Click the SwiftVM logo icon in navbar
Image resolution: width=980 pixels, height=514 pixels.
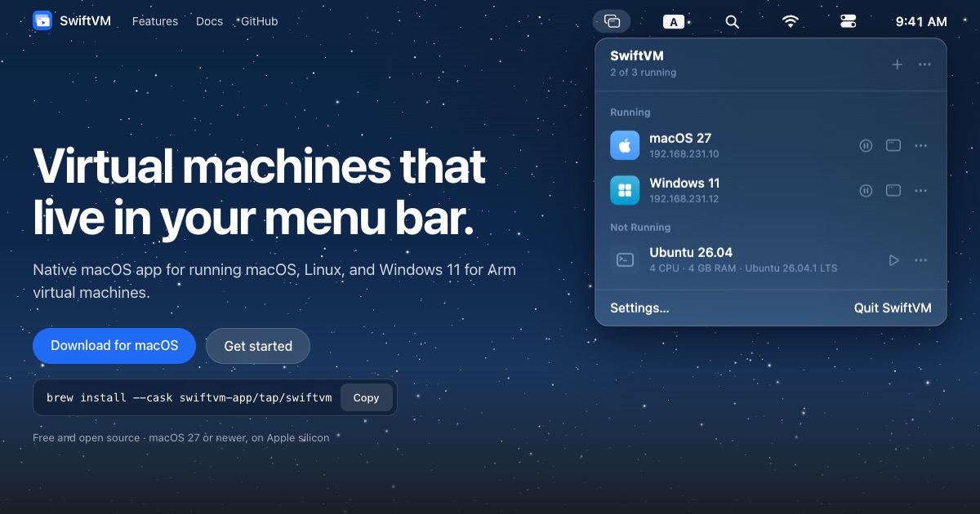[x=42, y=21]
